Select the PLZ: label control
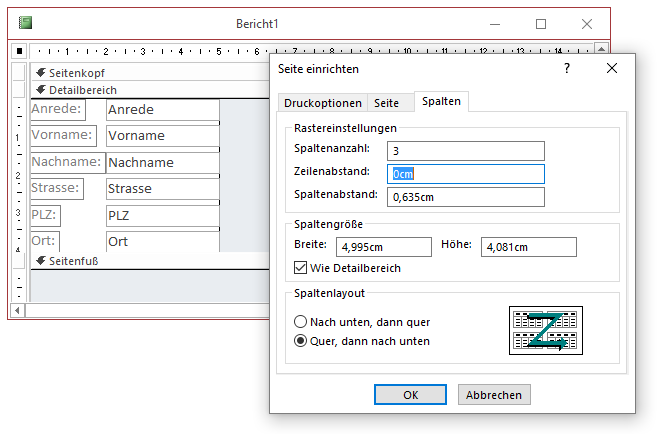The width and height of the screenshot is (659, 434). (x=46, y=215)
